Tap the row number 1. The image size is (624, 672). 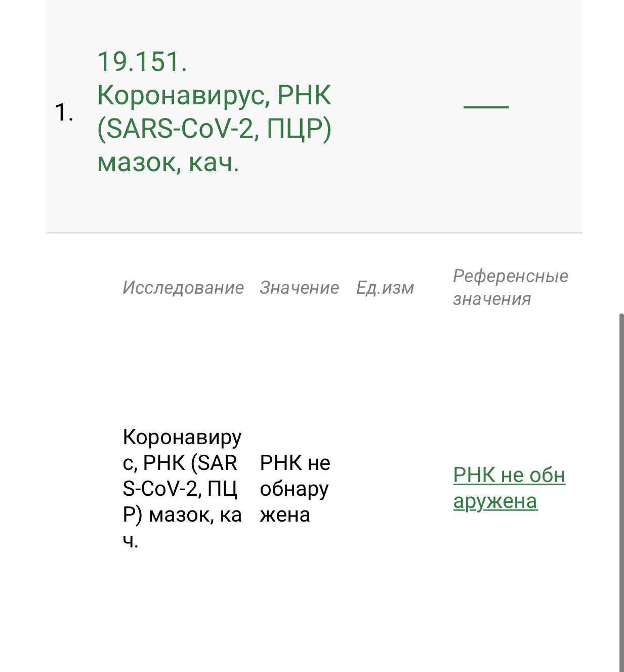pos(63,112)
